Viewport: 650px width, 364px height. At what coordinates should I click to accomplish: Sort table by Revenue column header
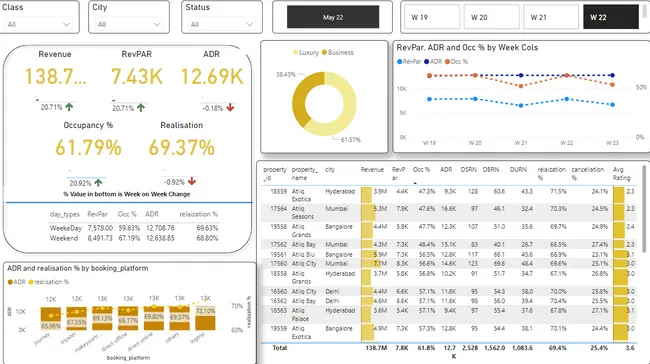click(x=372, y=170)
